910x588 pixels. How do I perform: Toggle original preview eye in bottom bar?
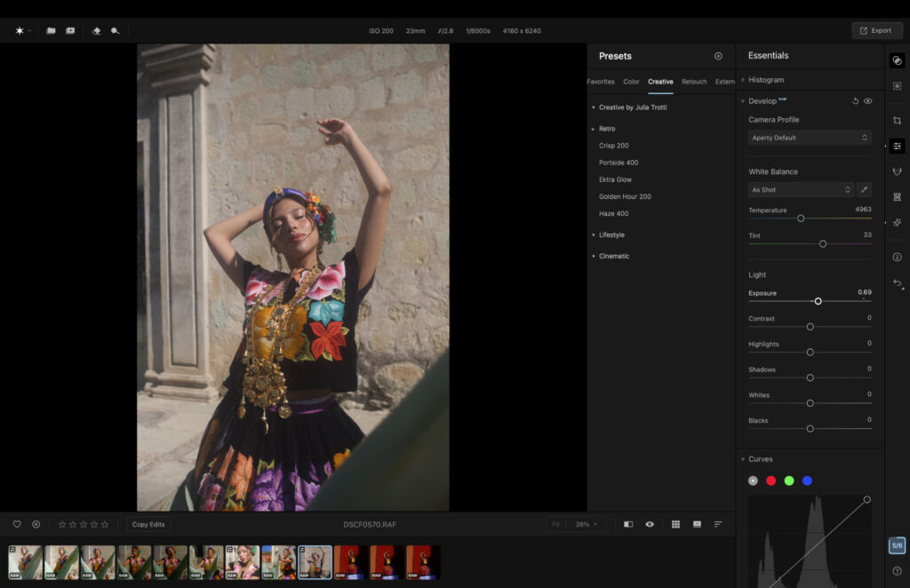pyautogui.click(x=650, y=524)
